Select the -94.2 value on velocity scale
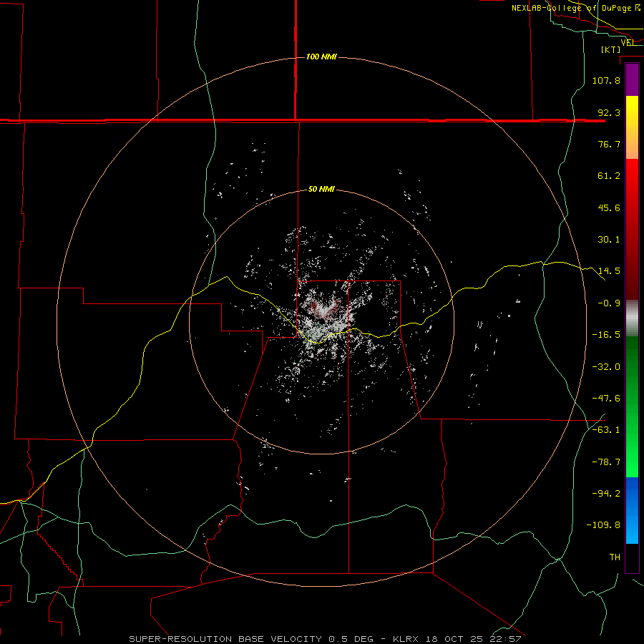Viewport: 644px width, 644px height. 606,494
